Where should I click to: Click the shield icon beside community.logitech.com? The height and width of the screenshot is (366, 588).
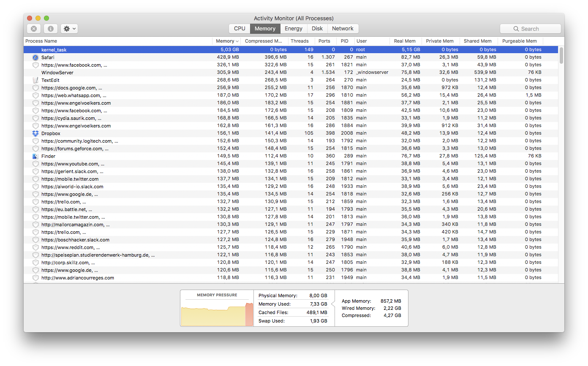point(35,141)
